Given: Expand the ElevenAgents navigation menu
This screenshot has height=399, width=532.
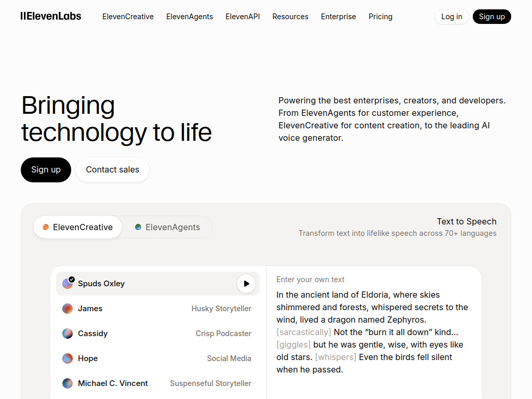Looking at the screenshot, I should pos(190,17).
